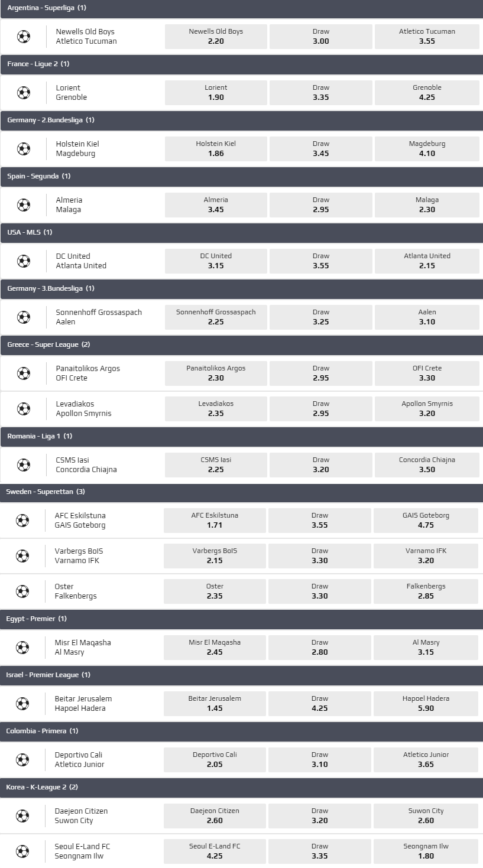Click soccer icon next to Beitar Jerusalem match
Image resolution: width=483 pixels, height=868 pixels.
[x=22, y=704]
